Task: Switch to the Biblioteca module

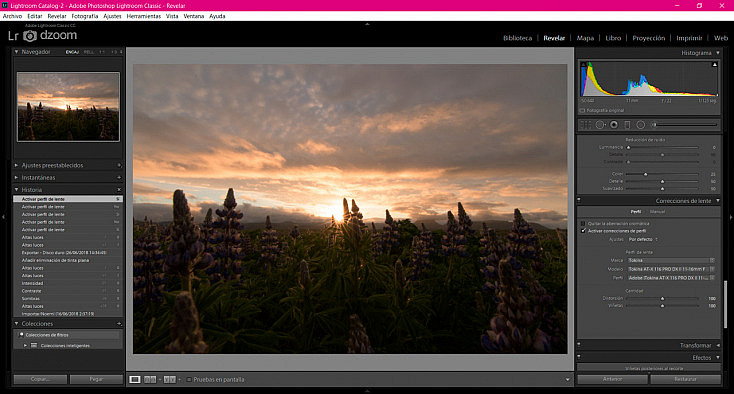Action: click(x=517, y=38)
